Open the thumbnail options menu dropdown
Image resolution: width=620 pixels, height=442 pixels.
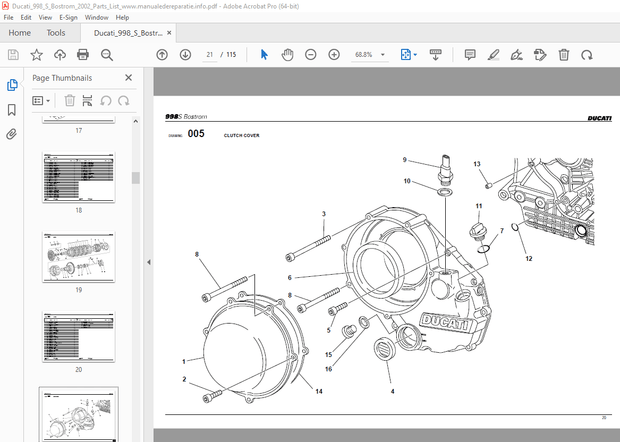coord(41,101)
